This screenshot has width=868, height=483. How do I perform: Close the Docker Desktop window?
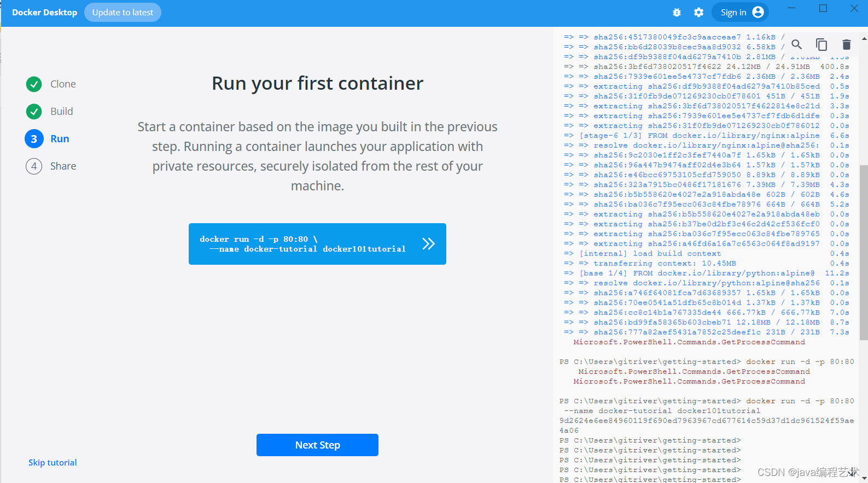tap(854, 8)
